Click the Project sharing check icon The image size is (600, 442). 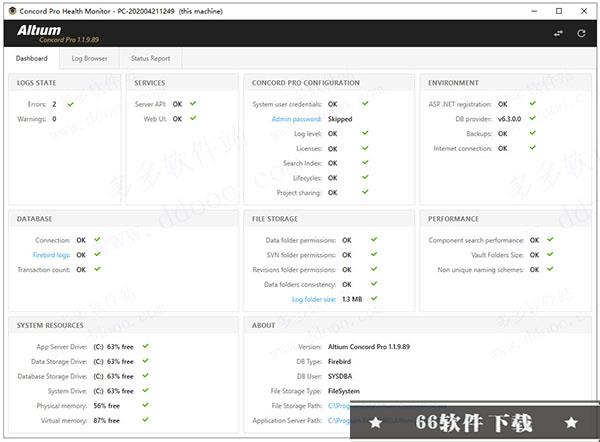pyautogui.click(x=365, y=192)
